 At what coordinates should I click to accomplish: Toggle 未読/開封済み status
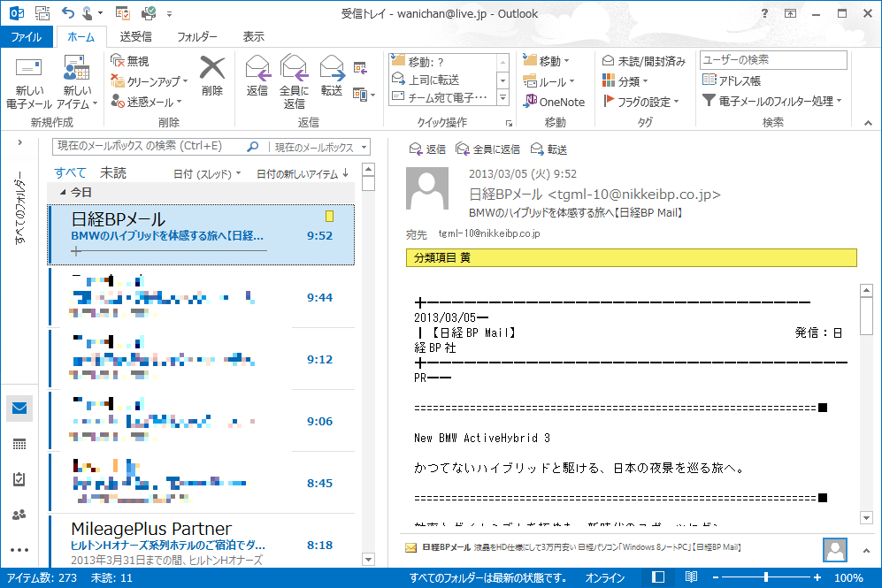643,61
